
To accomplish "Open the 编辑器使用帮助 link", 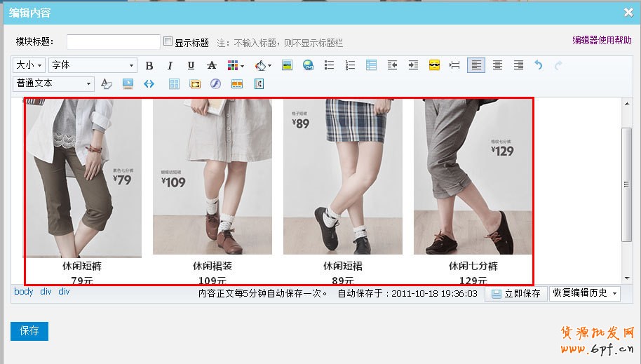I will (x=602, y=41).
